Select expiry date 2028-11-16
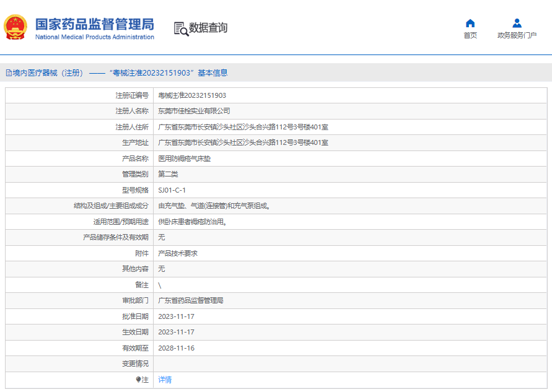The height and width of the screenshot is (392, 552). click(x=176, y=348)
